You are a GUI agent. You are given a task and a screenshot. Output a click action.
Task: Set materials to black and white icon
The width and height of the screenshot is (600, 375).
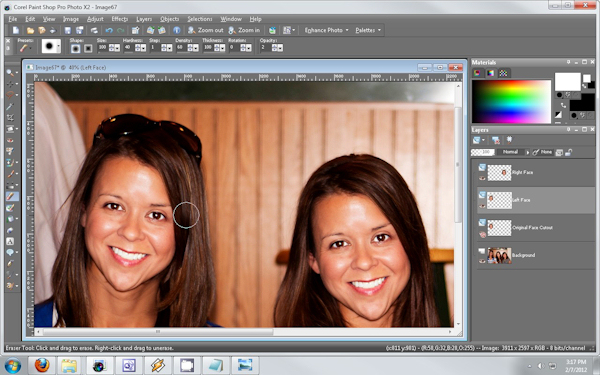pos(559,114)
